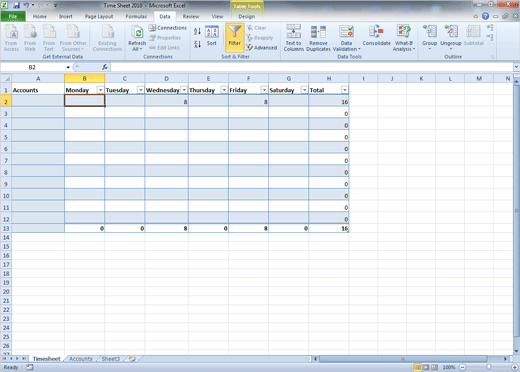Click the zoom slider handle
This screenshot has height=372, width=520.
pos(489,367)
